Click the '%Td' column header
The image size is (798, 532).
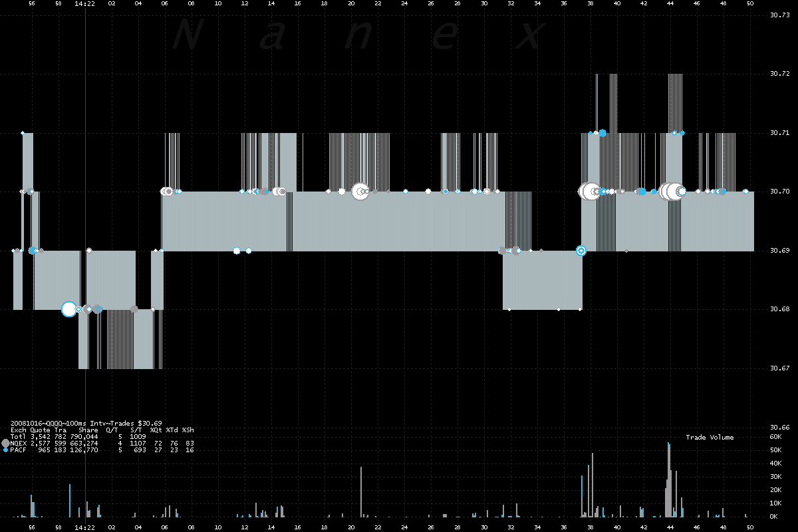click(x=172, y=430)
